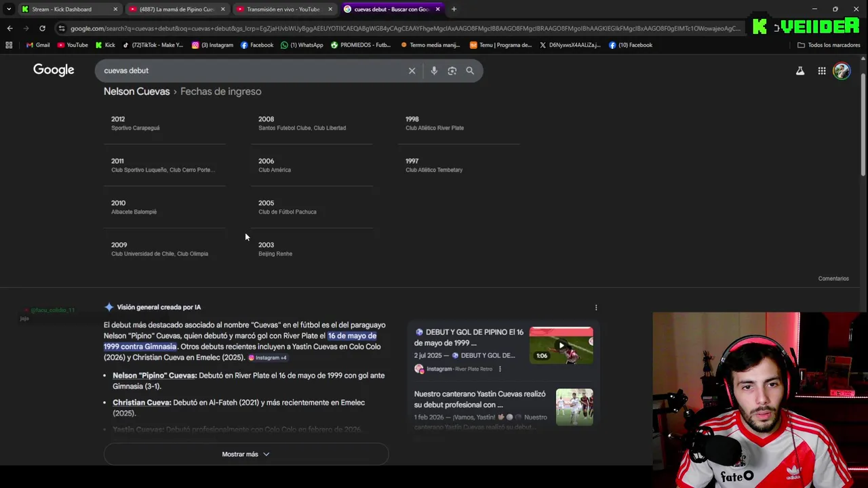The width and height of the screenshot is (868, 488).
Task: Clear the search query with X
Action: 412,70
